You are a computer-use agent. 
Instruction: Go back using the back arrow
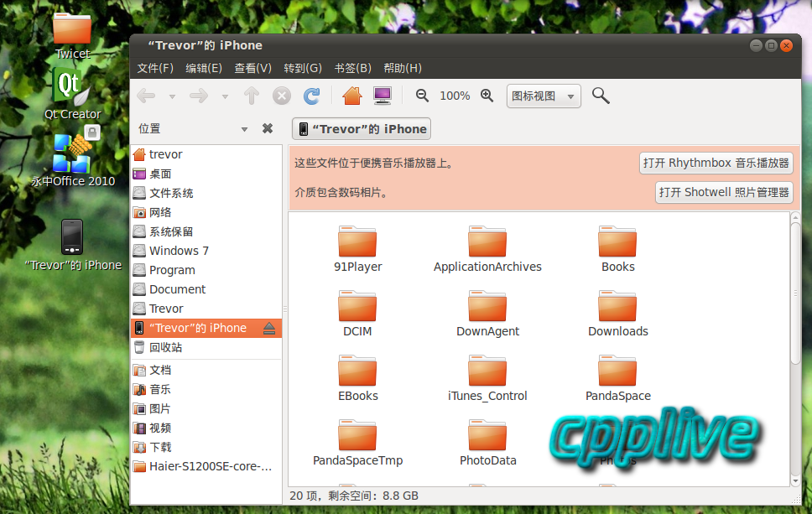pos(146,96)
